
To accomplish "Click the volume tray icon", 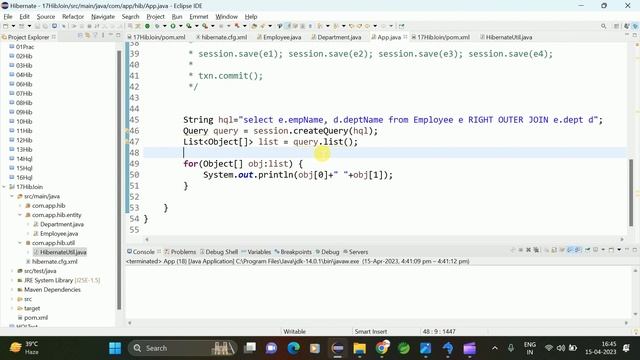I will [x=561, y=348].
